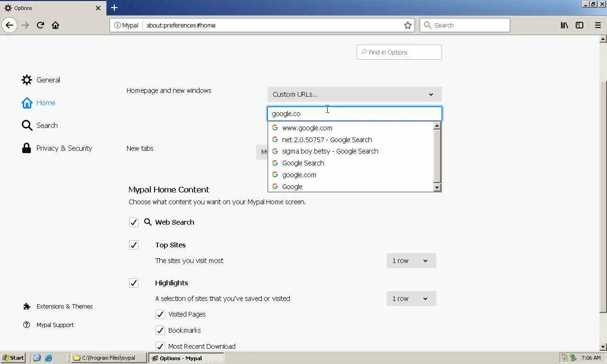Switch to Options - Mypal taskbar button
607x364 pixels.
tap(186, 358)
